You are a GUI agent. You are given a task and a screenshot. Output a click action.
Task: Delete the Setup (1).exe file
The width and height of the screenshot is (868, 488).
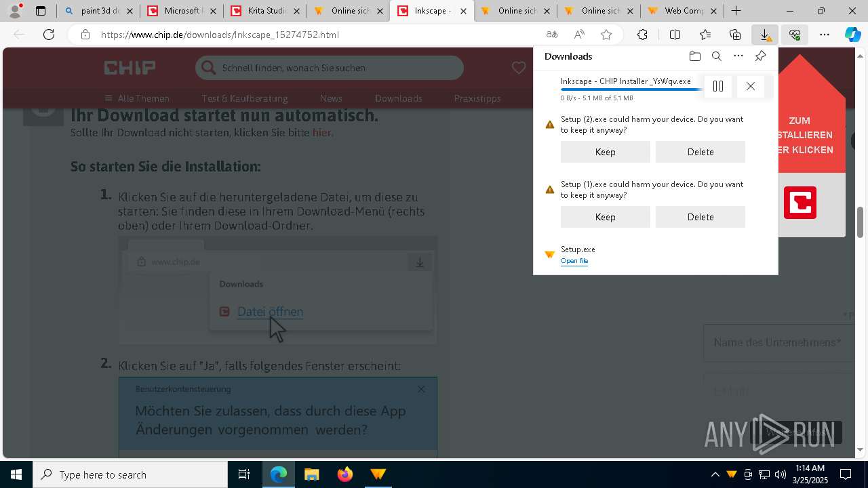[x=701, y=217]
